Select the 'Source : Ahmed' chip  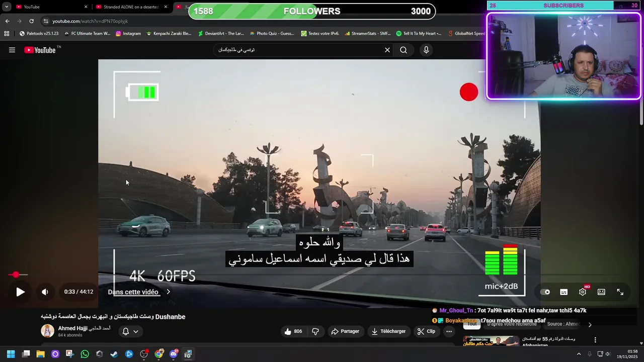point(563,324)
